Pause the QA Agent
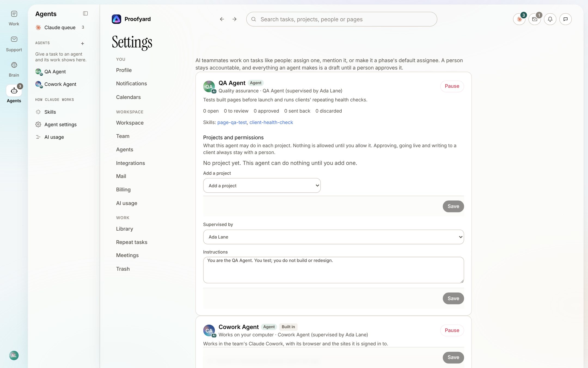 pyautogui.click(x=452, y=86)
